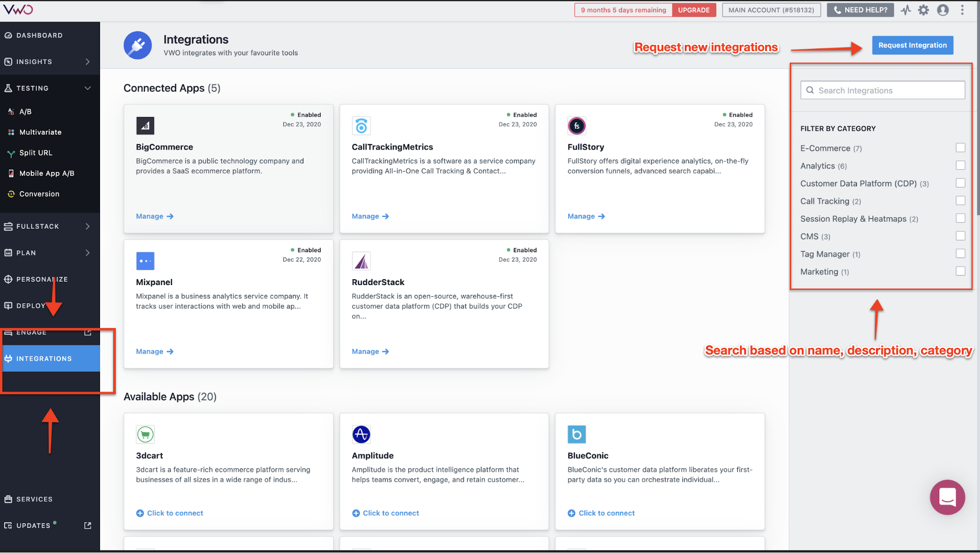
Task: Focus the Search Integrations field
Action: click(882, 90)
